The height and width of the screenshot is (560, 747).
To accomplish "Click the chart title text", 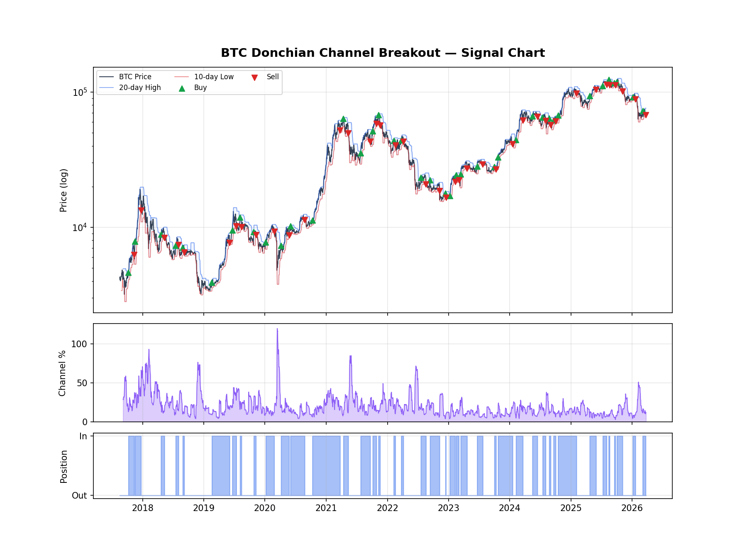I will point(383,53).
